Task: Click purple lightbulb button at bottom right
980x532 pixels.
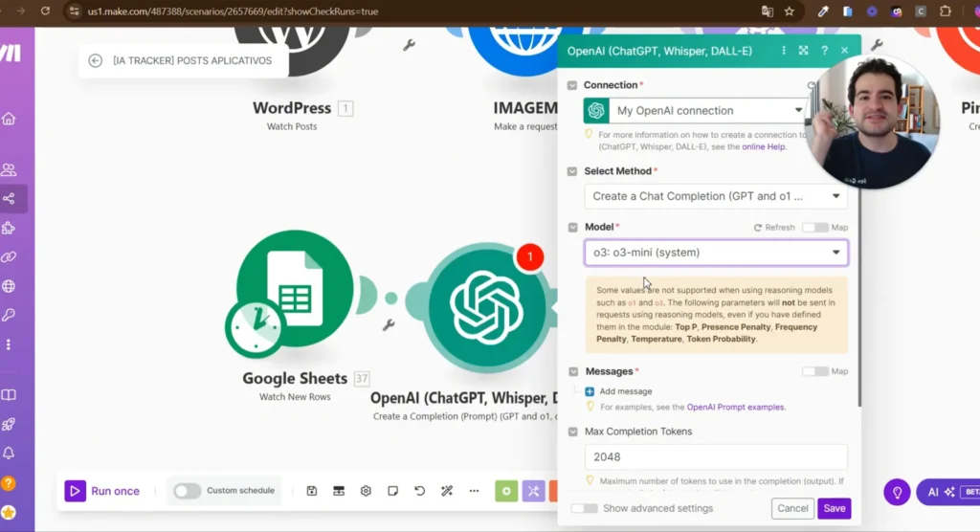Action: (897, 492)
